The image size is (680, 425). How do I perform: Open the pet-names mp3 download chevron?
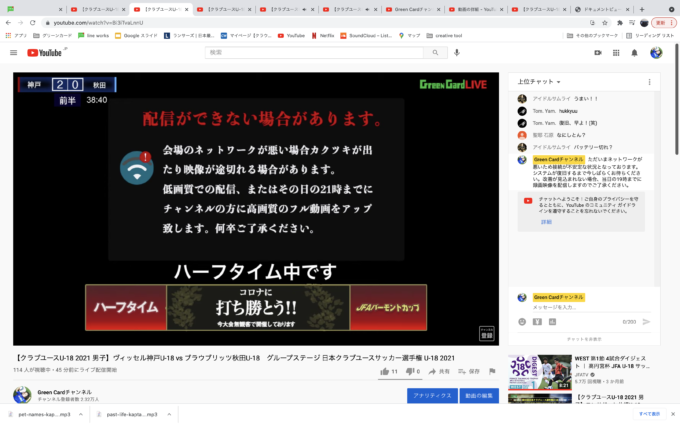click(x=81, y=415)
